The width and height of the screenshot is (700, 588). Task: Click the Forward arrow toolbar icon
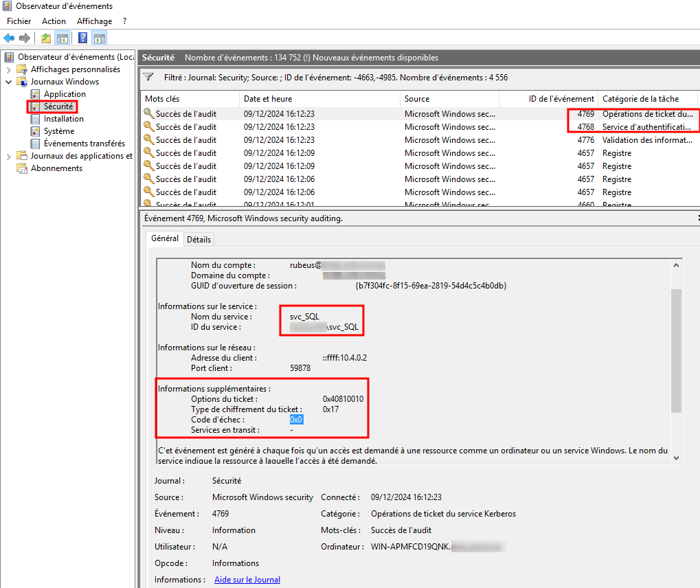(25, 38)
